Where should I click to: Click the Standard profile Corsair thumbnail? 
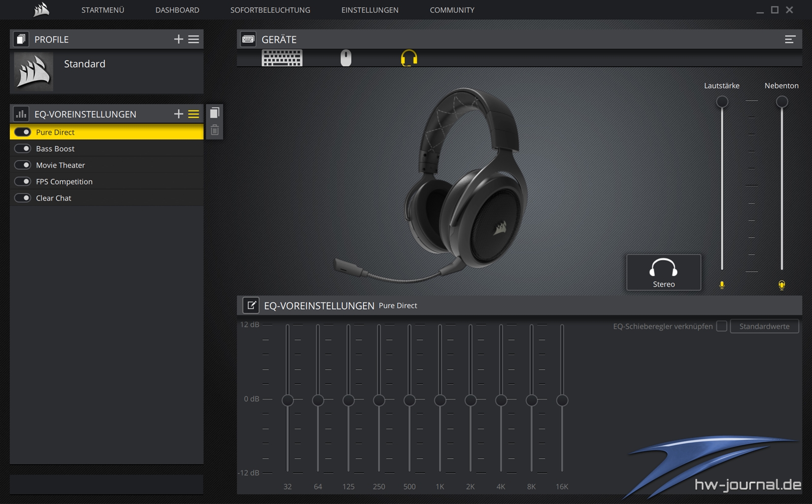click(x=33, y=71)
